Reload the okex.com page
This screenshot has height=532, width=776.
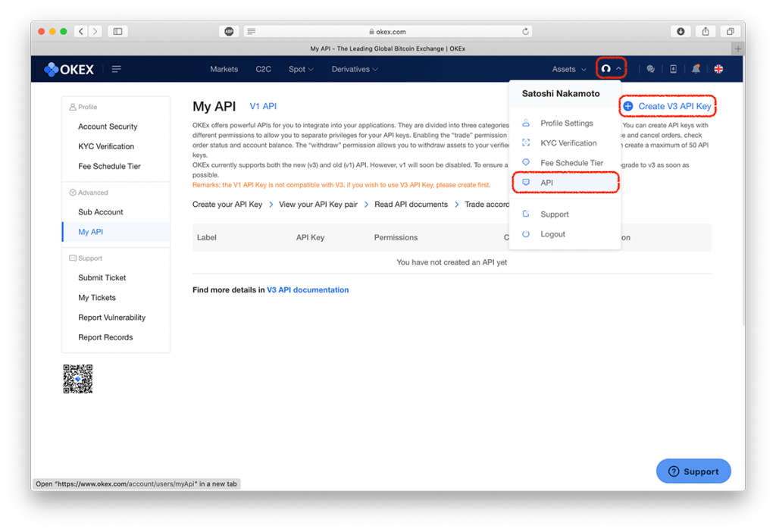(526, 32)
